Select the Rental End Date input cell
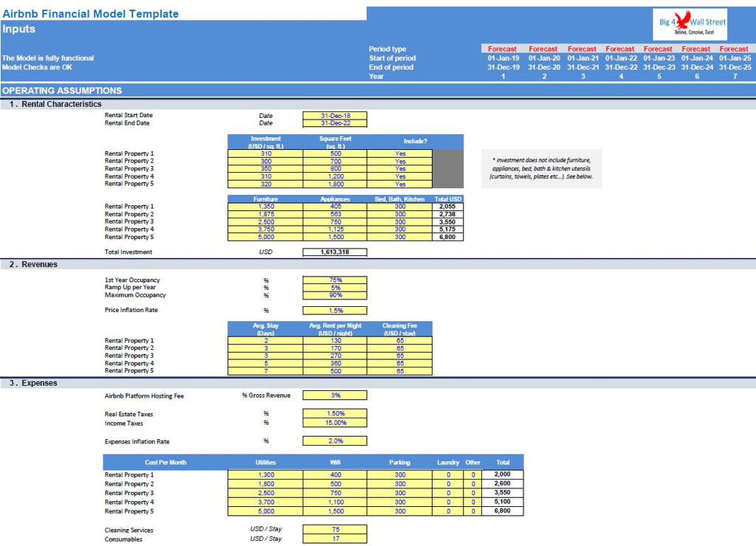The width and height of the screenshot is (756, 546). [334, 123]
